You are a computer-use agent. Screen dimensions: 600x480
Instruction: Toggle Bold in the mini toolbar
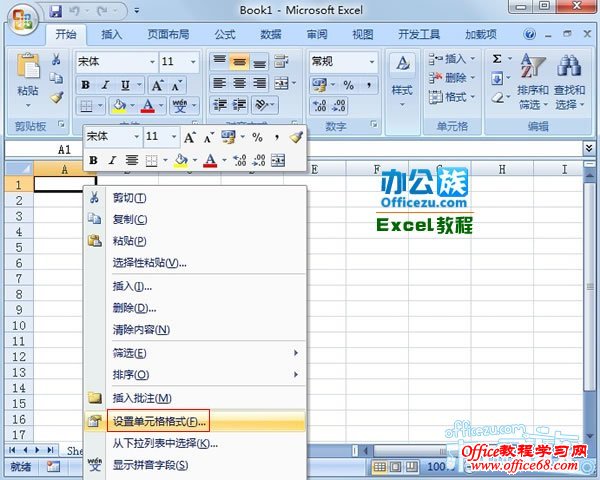pyautogui.click(x=93, y=160)
